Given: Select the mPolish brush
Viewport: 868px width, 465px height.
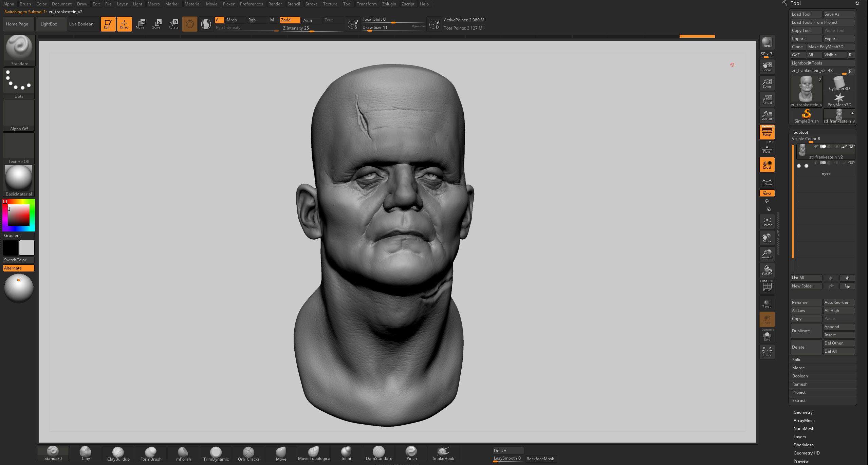Looking at the screenshot, I should click(183, 453).
